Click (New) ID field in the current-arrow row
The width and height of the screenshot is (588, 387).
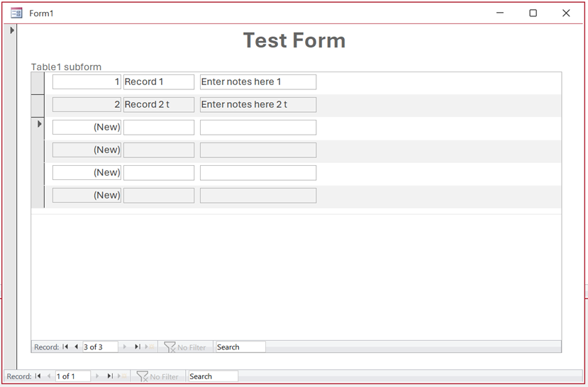coord(87,128)
